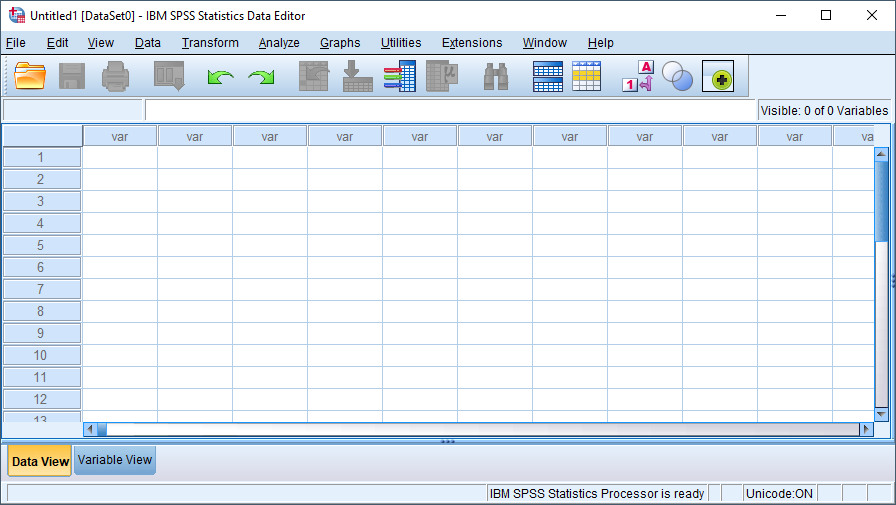Select row header 6

42,267
